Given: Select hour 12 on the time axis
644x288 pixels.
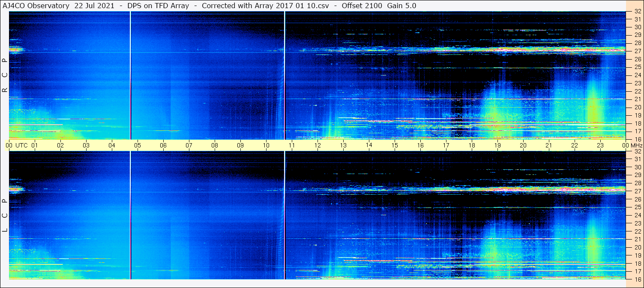Looking at the screenshot, I should pyautogui.click(x=318, y=145).
